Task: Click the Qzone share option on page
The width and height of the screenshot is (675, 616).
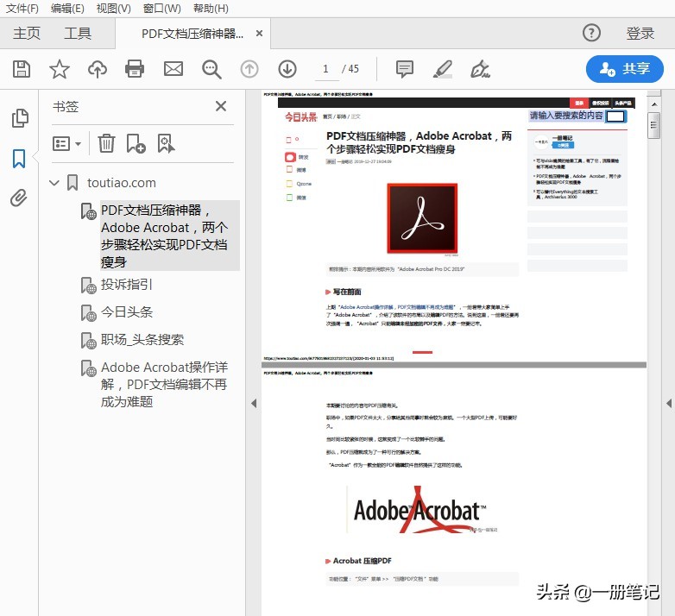Action: tap(299, 184)
